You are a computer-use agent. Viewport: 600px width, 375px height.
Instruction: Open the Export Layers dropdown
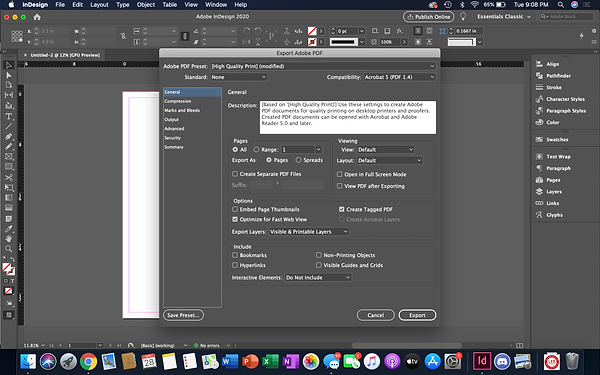tap(309, 232)
